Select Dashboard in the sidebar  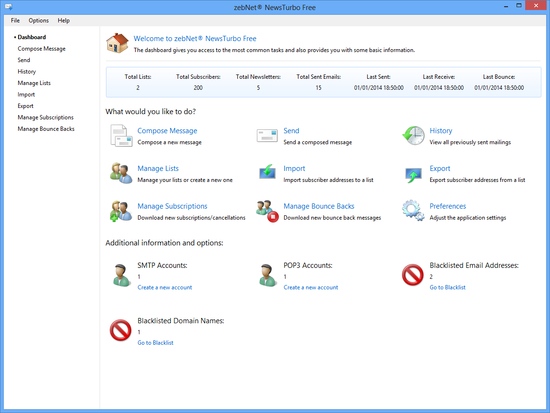click(32, 37)
